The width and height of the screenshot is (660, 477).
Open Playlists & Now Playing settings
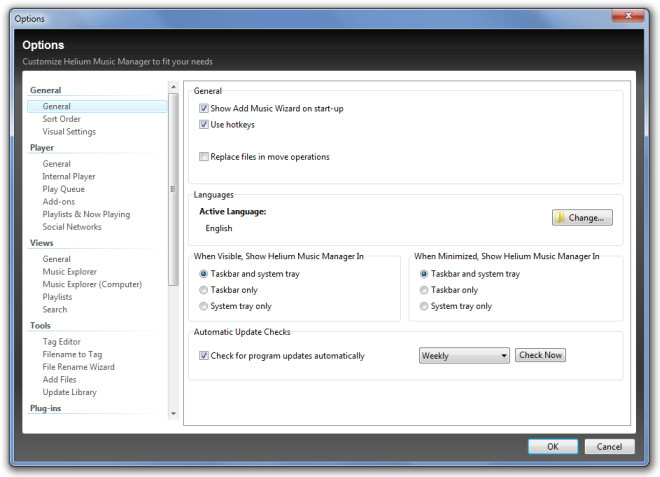pos(86,214)
